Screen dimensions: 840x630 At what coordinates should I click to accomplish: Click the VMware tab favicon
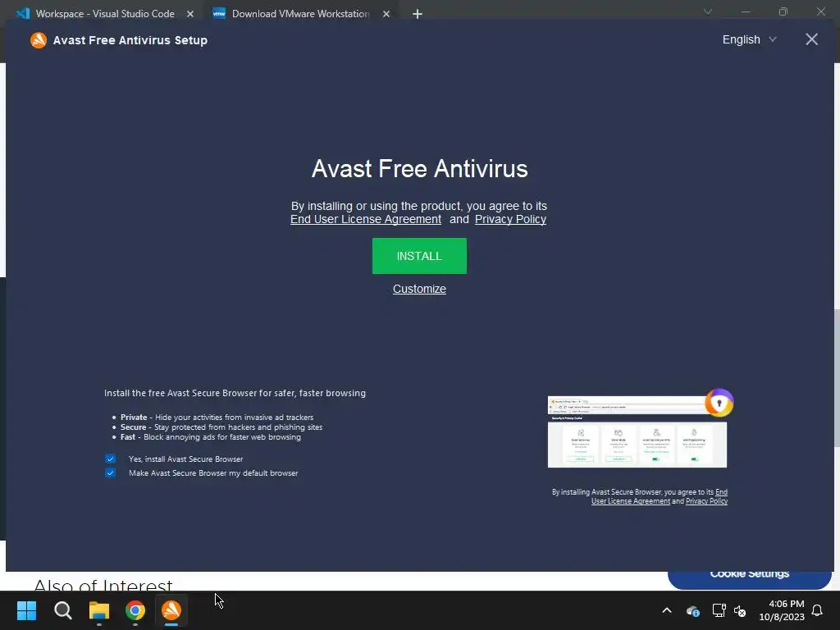pos(219,14)
